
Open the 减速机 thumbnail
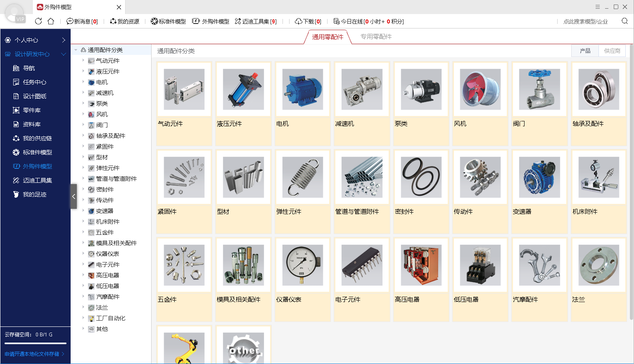pyautogui.click(x=362, y=90)
